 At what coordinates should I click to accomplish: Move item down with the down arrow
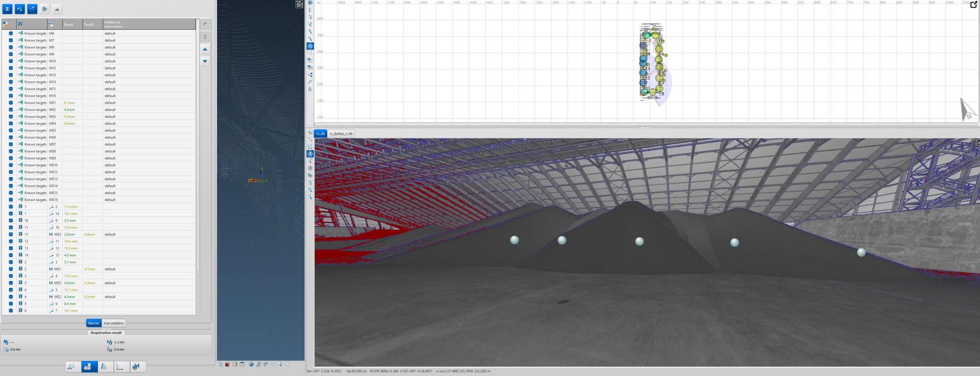coord(205,61)
